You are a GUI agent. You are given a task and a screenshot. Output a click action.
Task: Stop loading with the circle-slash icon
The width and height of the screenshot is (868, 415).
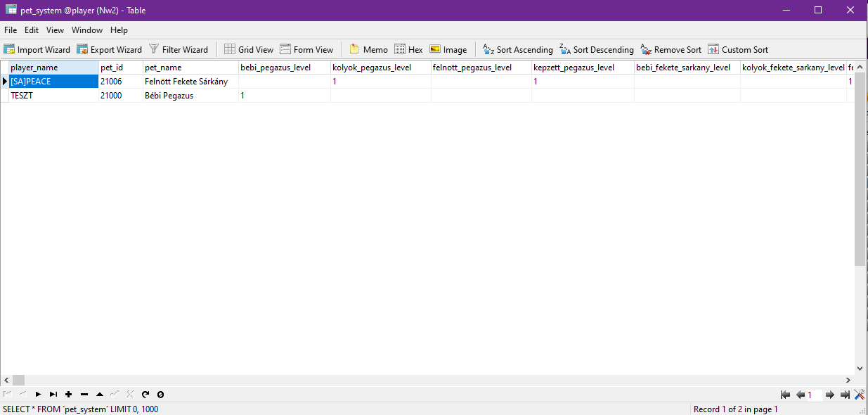point(160,395)
